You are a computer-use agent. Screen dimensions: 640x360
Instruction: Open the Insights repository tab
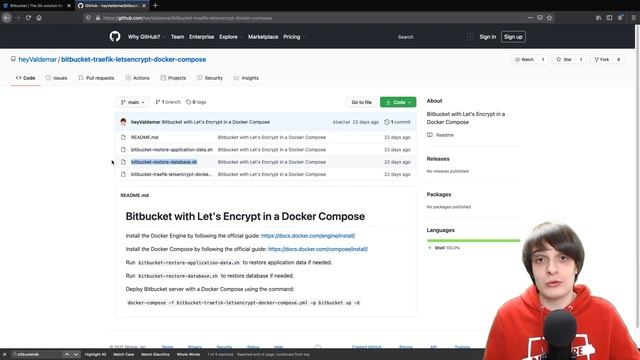click(x=246, y=78)
